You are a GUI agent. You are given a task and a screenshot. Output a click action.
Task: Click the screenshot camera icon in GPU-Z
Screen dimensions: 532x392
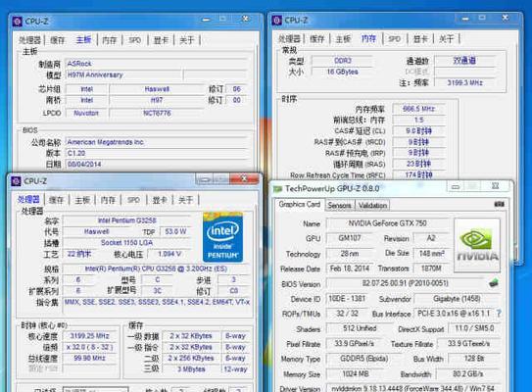(499, 204)
